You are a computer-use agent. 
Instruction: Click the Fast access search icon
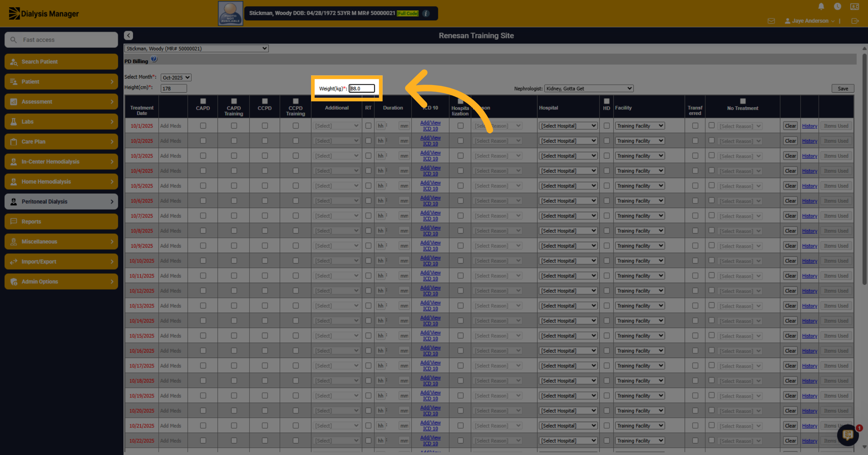coord(13,40)
